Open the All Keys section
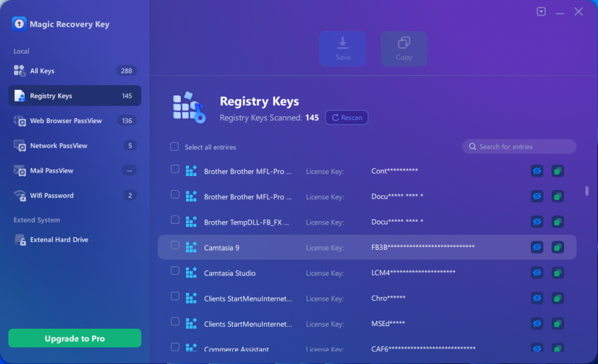 [x=74, y=70]
